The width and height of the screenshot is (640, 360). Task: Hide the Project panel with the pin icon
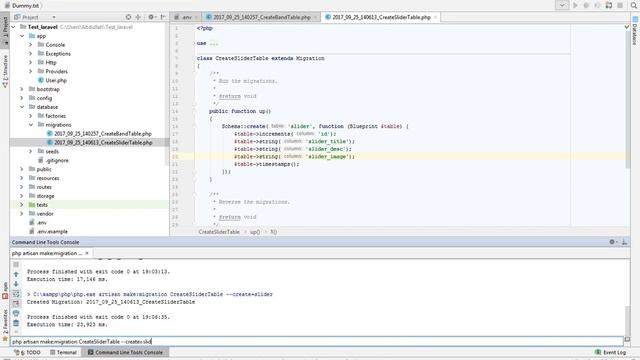coord(163,17)
